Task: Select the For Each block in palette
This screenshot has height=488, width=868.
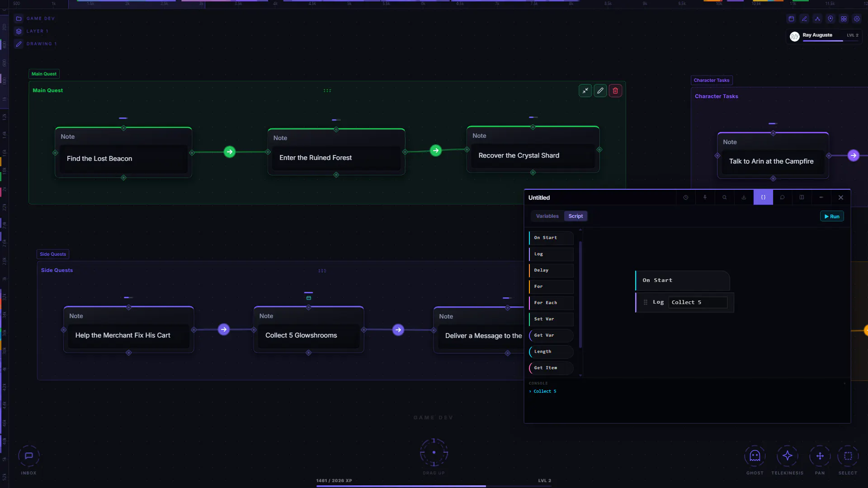Action: click(551, 303)
